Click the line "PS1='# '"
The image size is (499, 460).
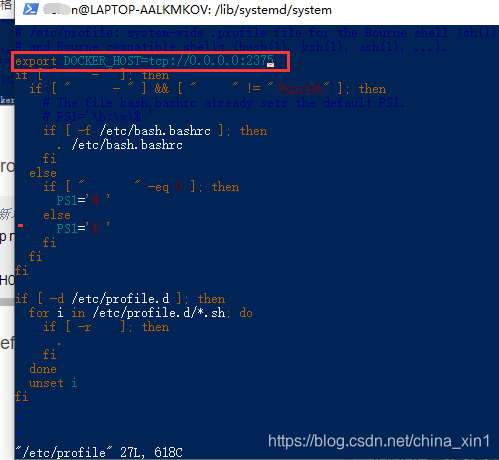coord(83,201)
